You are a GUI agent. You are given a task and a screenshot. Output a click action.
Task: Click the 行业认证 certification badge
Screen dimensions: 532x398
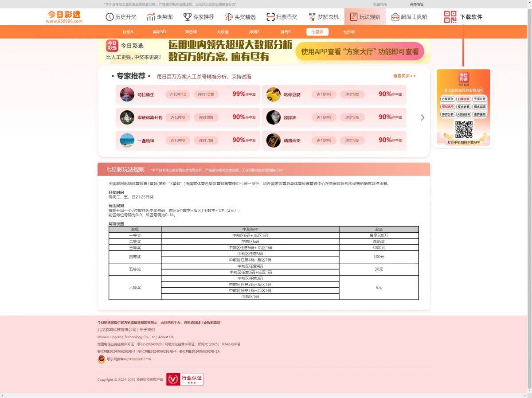click(185, 379)
